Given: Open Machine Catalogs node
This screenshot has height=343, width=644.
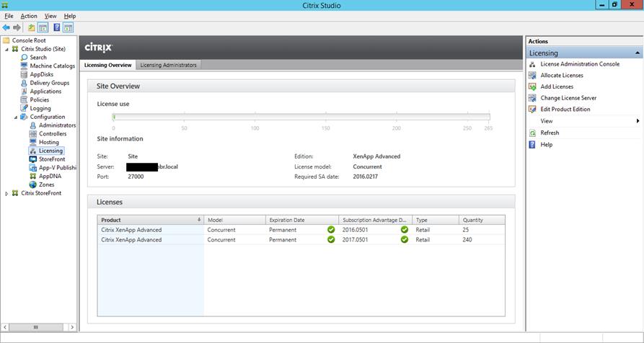Looking at the screenshot, I should coord(52,66).
